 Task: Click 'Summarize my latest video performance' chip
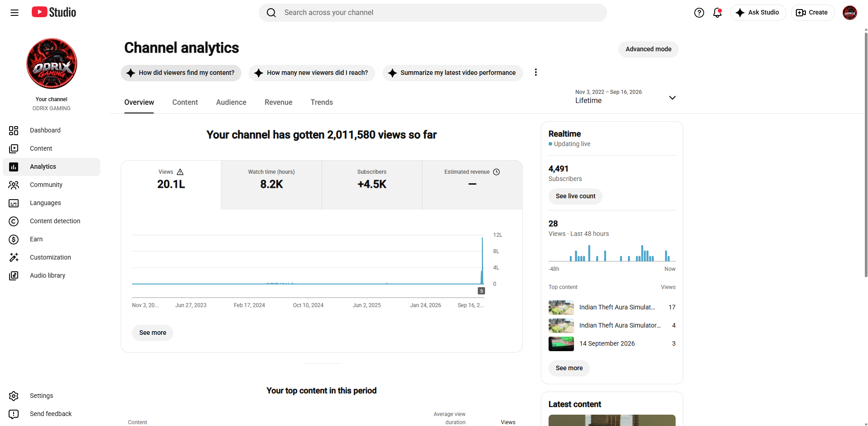click(x=452, y=73)
